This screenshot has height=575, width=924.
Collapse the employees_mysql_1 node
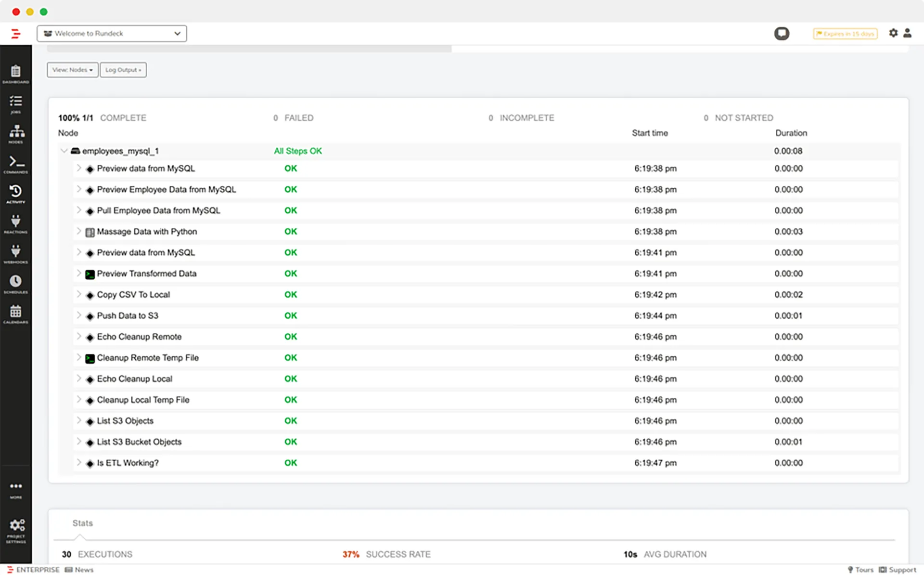coord(64,151)
